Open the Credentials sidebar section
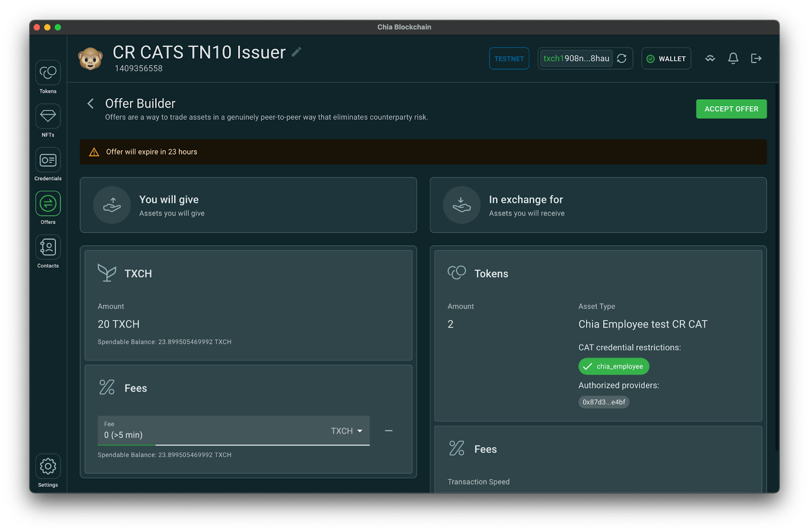 (x=48, y=160)
